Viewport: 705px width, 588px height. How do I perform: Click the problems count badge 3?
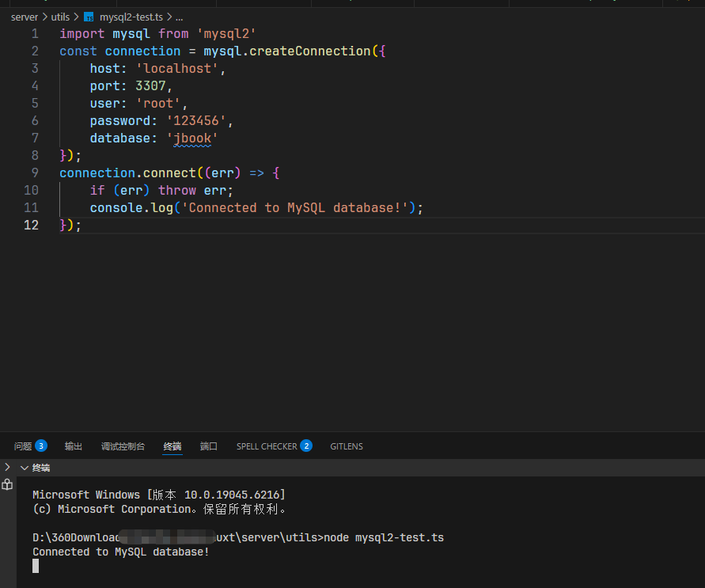click(x=41, y=446)
